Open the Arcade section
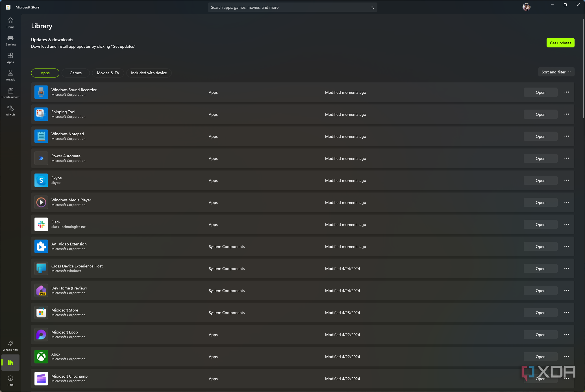Image resolution: width=585 pixels, height=392 pixels. coord(10,75)
